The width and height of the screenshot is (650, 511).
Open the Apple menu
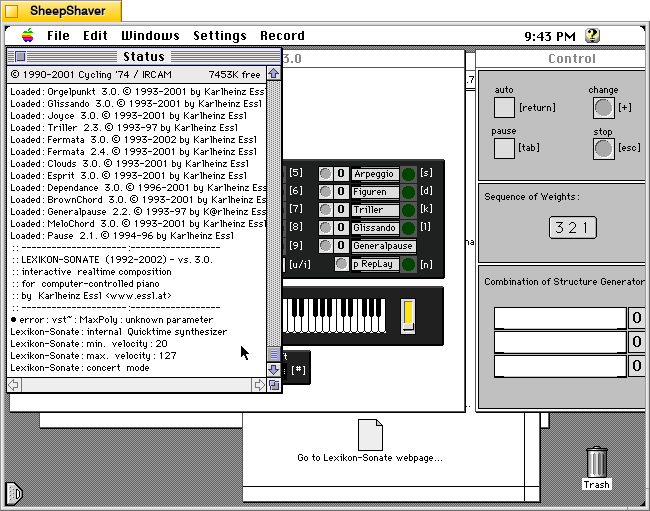27,36
